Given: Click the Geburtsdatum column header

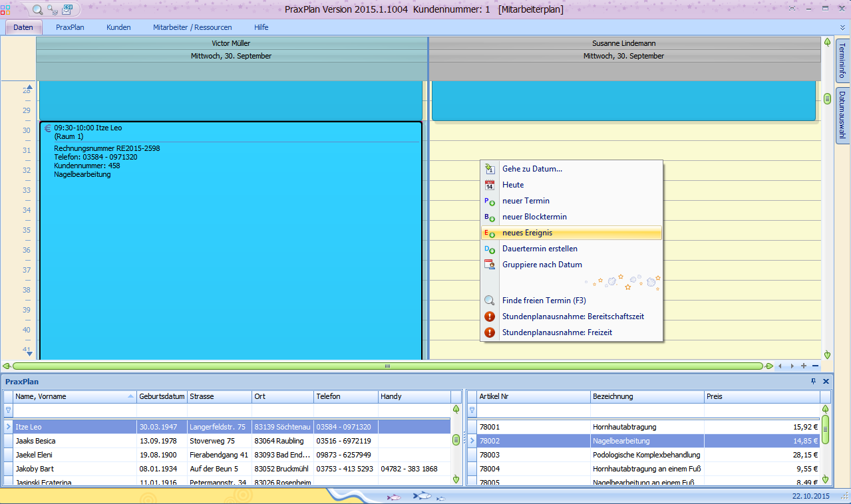Looking at the screenshot, I should (x=162, y=396).
